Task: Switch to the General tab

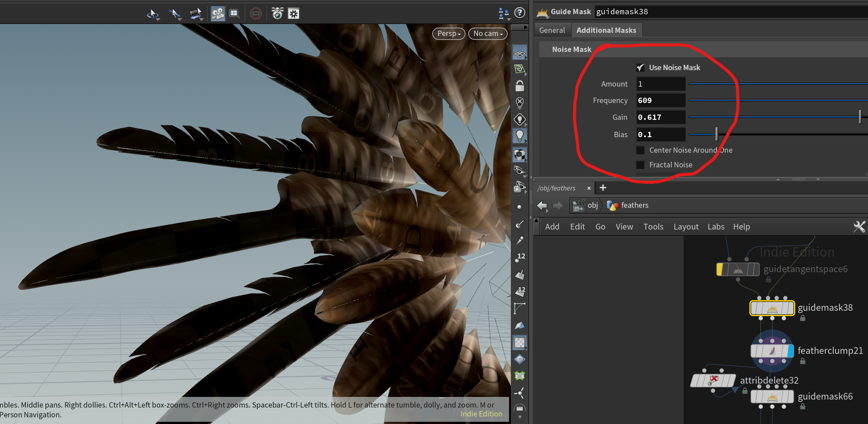Action: (x=552, y=30)
